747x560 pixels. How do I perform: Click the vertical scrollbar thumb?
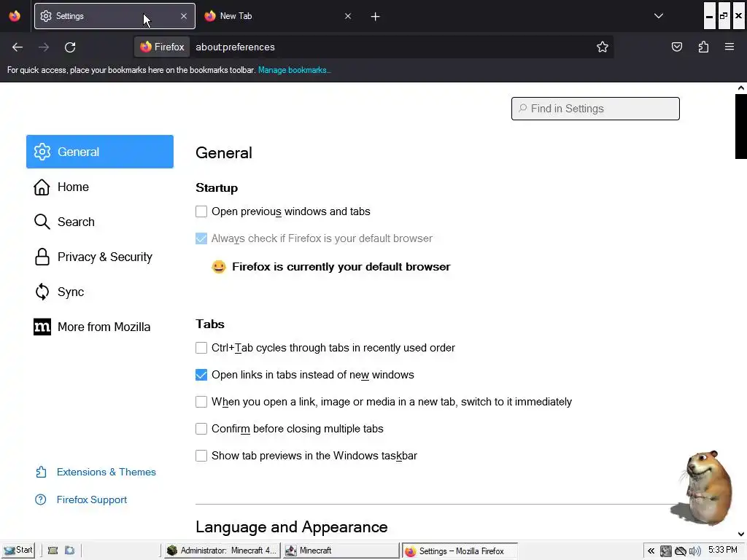pyautogui.click(x=741, y=126)
